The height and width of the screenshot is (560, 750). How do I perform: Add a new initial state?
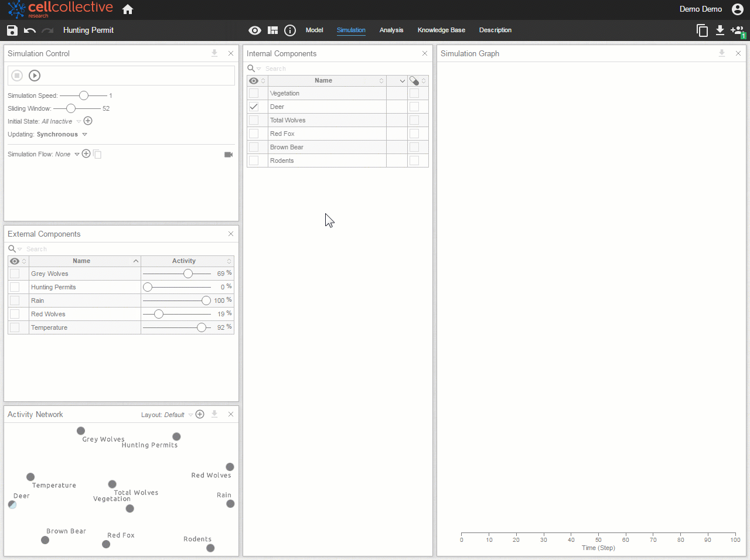[88, 121]
